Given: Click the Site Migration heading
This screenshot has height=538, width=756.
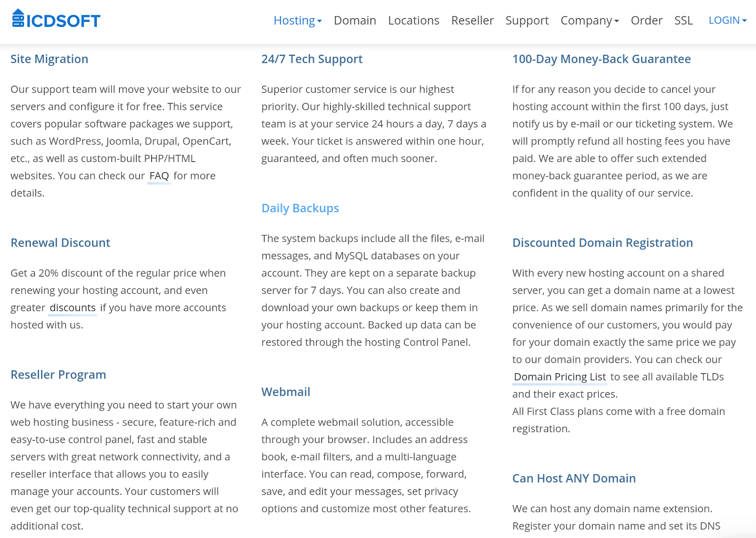Looking at the screenshot, I should pyautogui.click(x=49, y=59).
